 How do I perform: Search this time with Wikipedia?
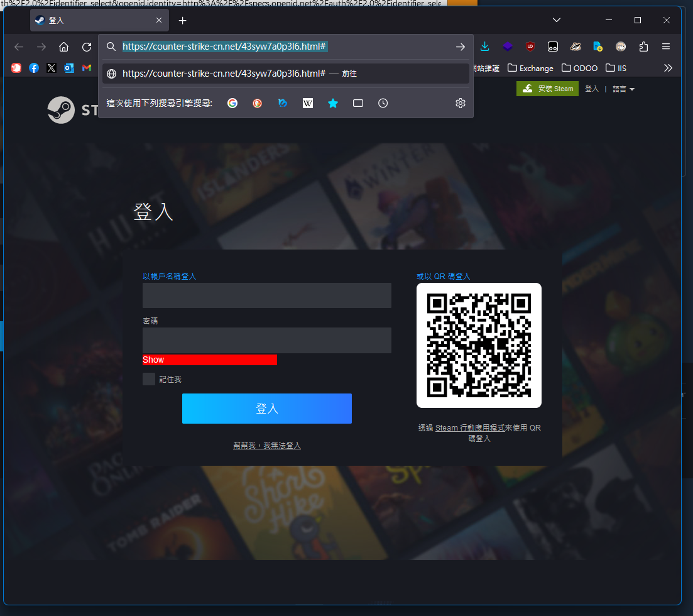(x=308, y=103)
